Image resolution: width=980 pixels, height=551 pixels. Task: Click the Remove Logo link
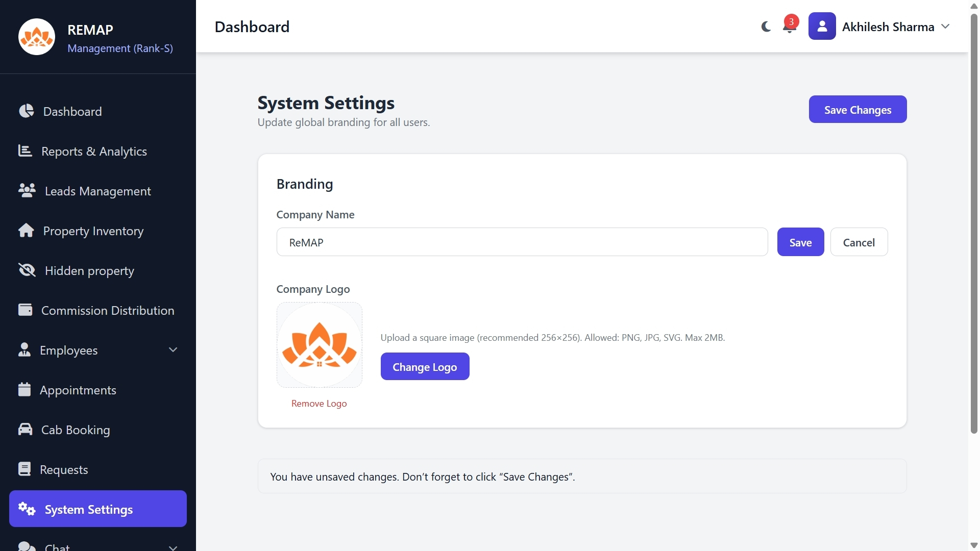pos(318,403)
